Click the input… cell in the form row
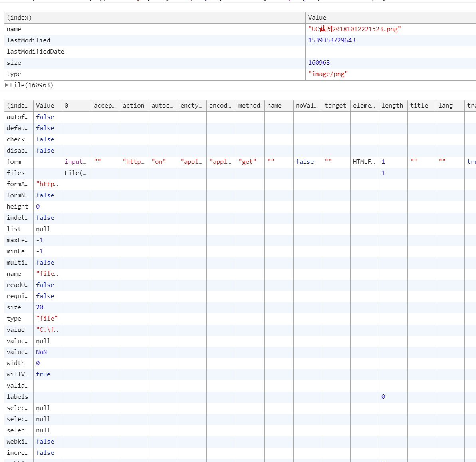The image size is (476, 462). [x=76, y=162]
